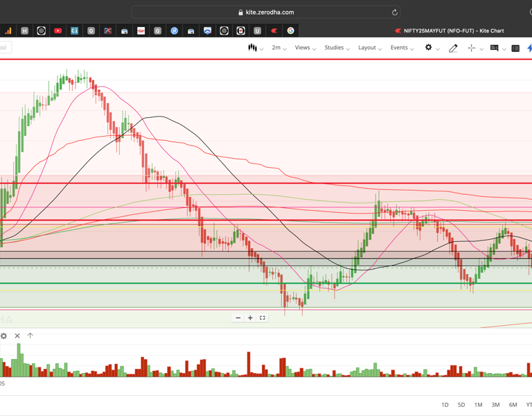
Task: Activate the pencil drawing tool
Action: [453, 49]
